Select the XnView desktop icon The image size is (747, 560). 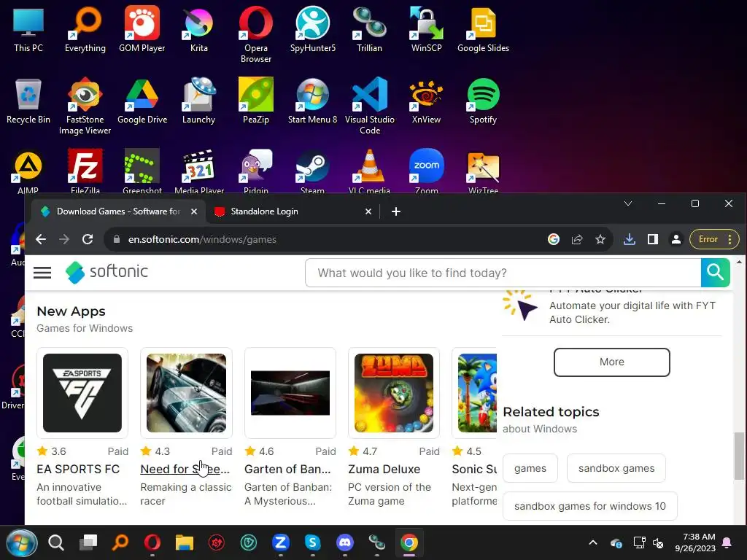(x=426, y=101)
